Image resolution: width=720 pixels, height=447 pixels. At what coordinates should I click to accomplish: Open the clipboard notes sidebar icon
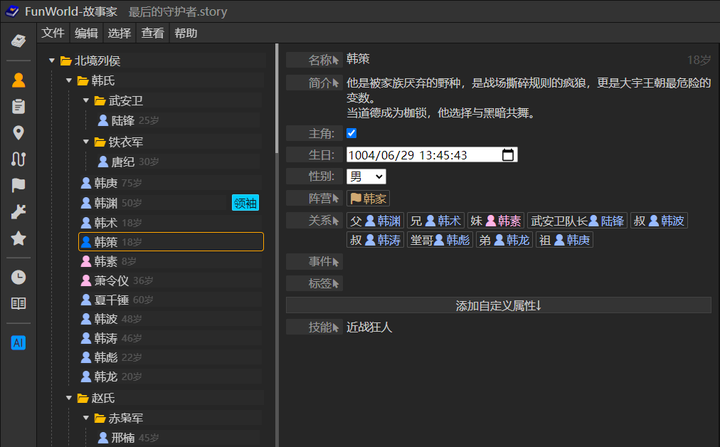[18, 106]
